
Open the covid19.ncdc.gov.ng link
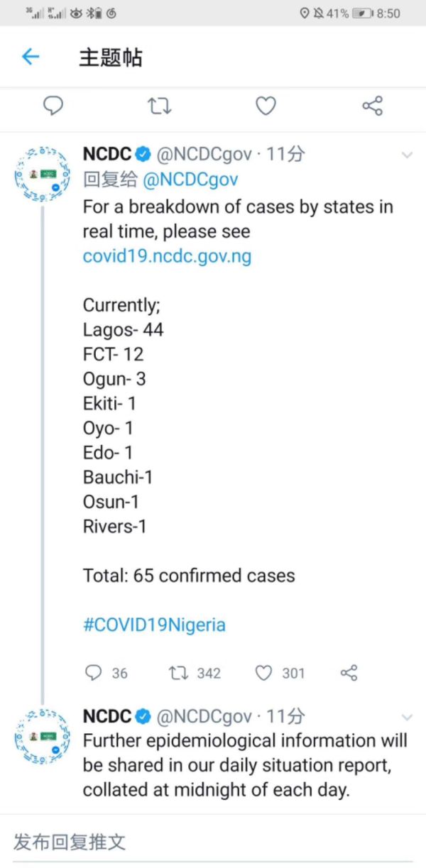pyautogui.click(x=167, y=256)
